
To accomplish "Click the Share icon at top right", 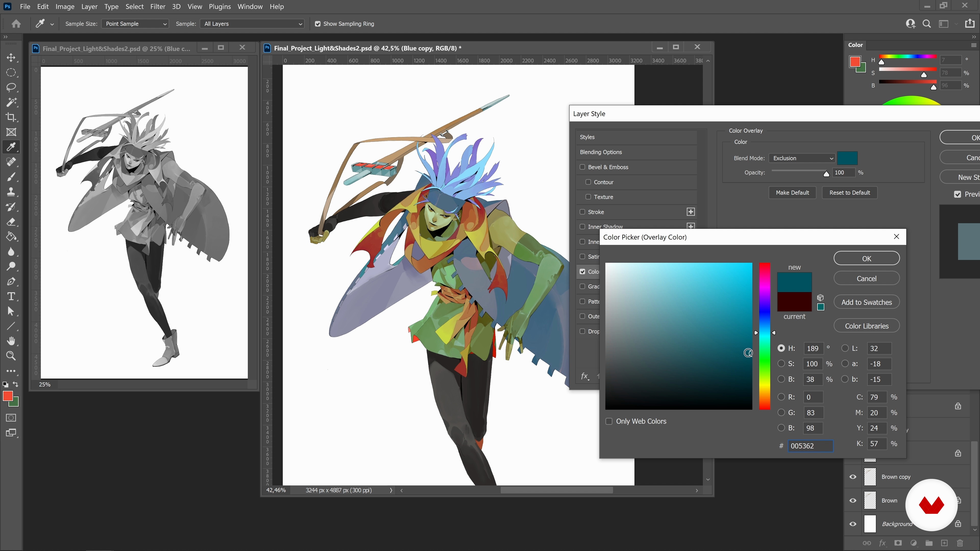I will (970, 23).
